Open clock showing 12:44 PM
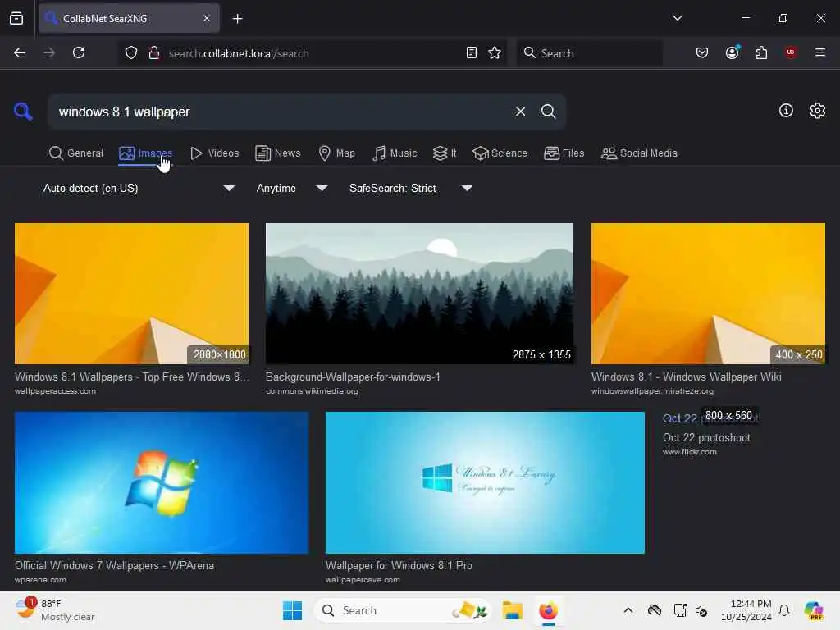The width and height of the screenshot is (840, 630). [x=746, y=610]
